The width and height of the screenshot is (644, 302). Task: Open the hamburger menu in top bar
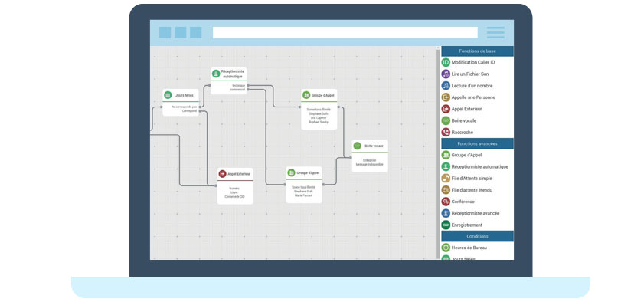tap(495, 32)
